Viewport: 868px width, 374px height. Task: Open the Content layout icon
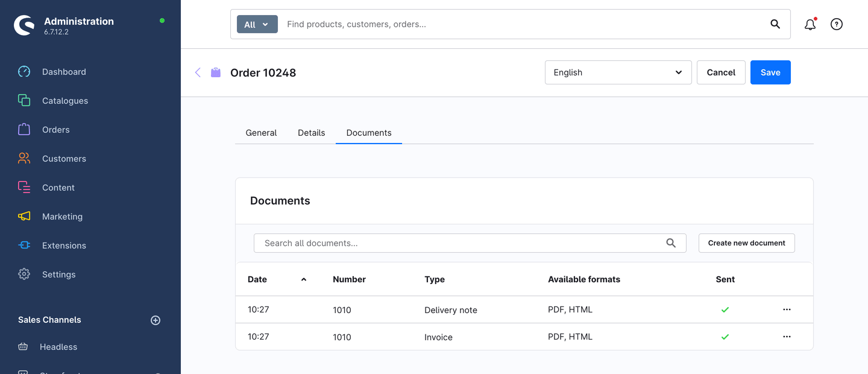coord(24,188)
